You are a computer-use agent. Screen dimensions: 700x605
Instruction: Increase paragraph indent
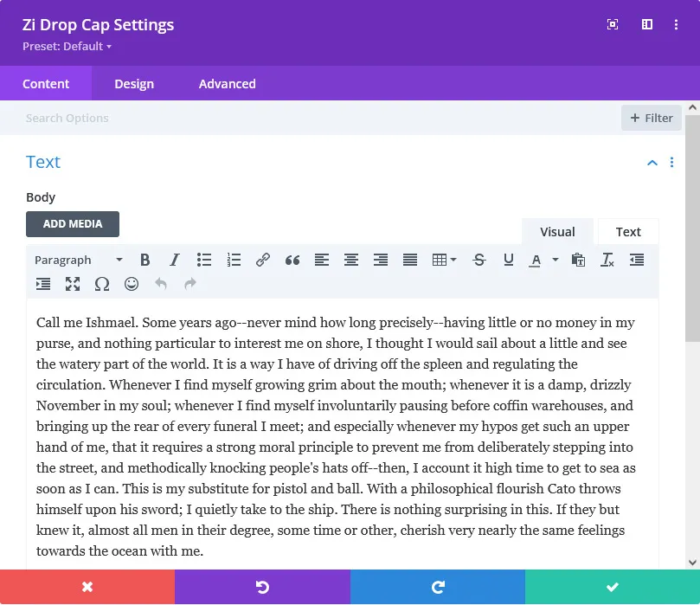[x=43, y=284]
